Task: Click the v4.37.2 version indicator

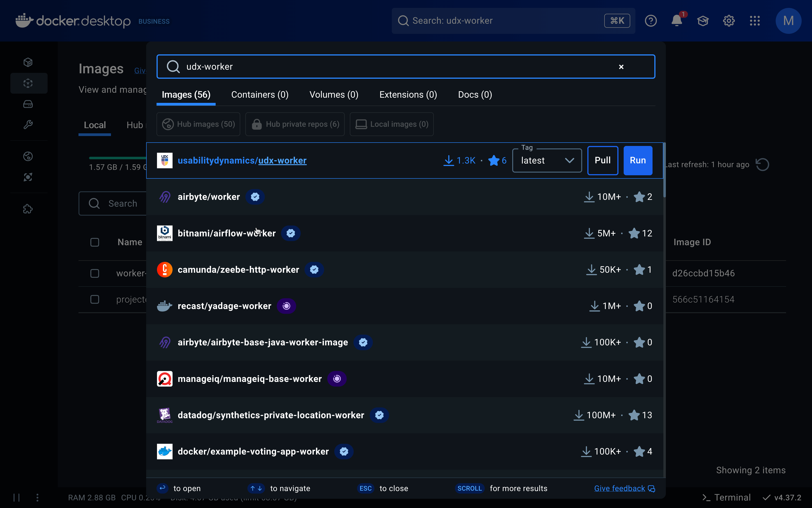Action: [782, 498]
